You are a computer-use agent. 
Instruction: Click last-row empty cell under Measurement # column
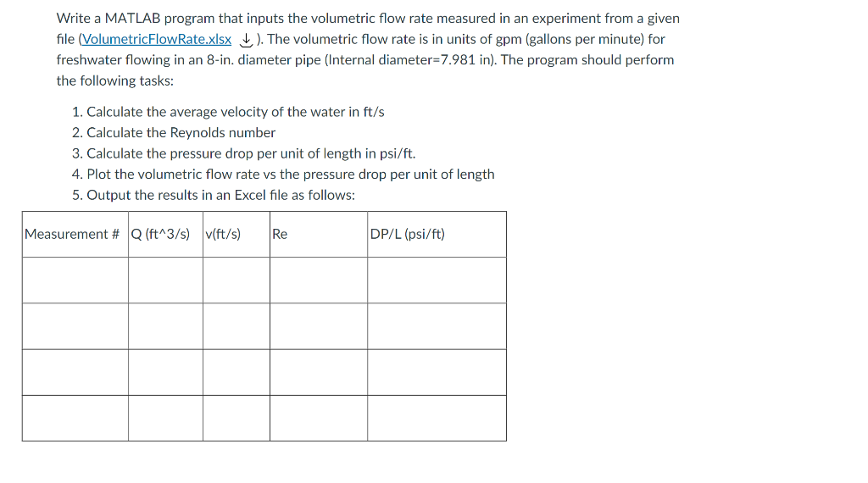(x=75, y=419)
